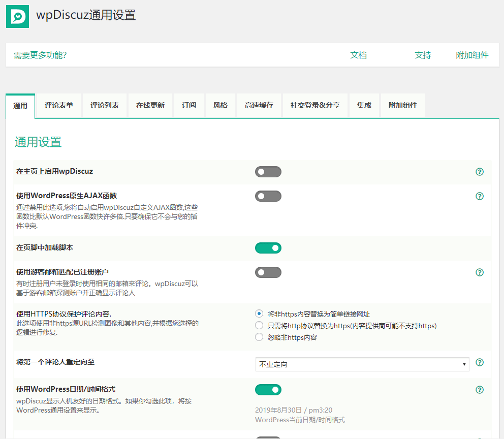
Task: Click the WordPress当前日期/时间格式 caption
Action: pos(300,420)
